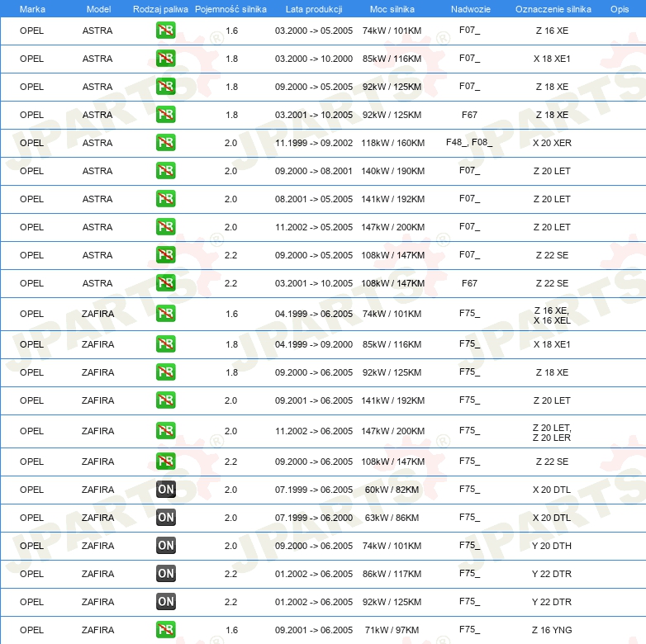Click the Rodzaj paliwa column header
646x644 pixels.
pos(160,9)
